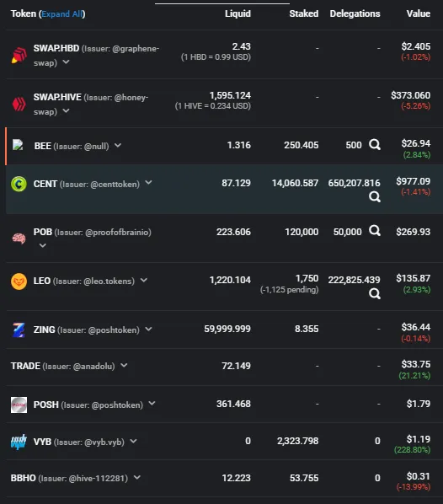This screenshot has width=443, height=504.
Task: Click the POB pink brain icon
Action: (19, 239)
